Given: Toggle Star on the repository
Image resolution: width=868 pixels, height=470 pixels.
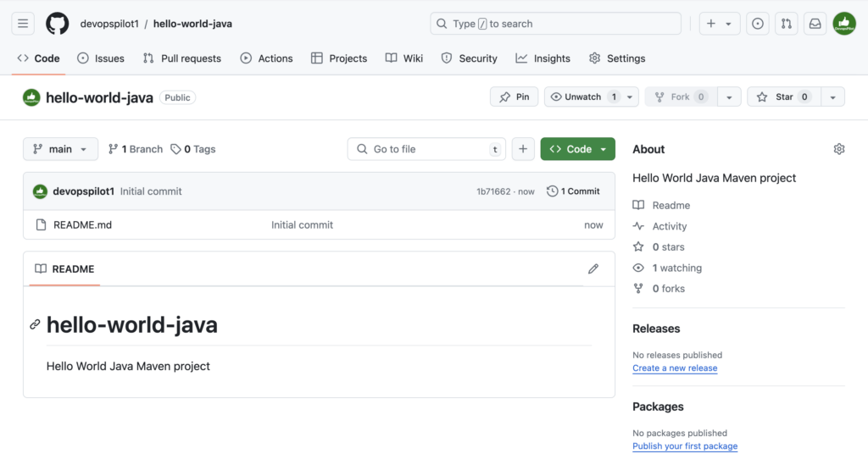Looking at the screenshot, I should [783, 97].
